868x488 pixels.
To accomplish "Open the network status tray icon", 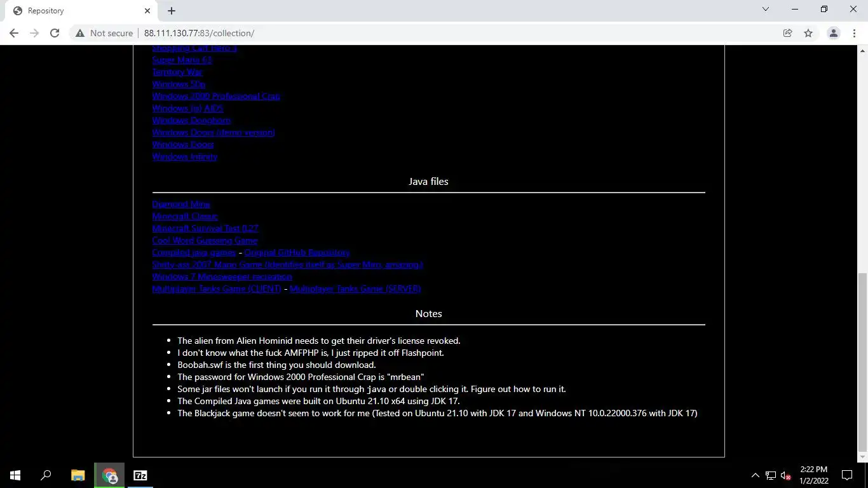I will coord(771,475).
